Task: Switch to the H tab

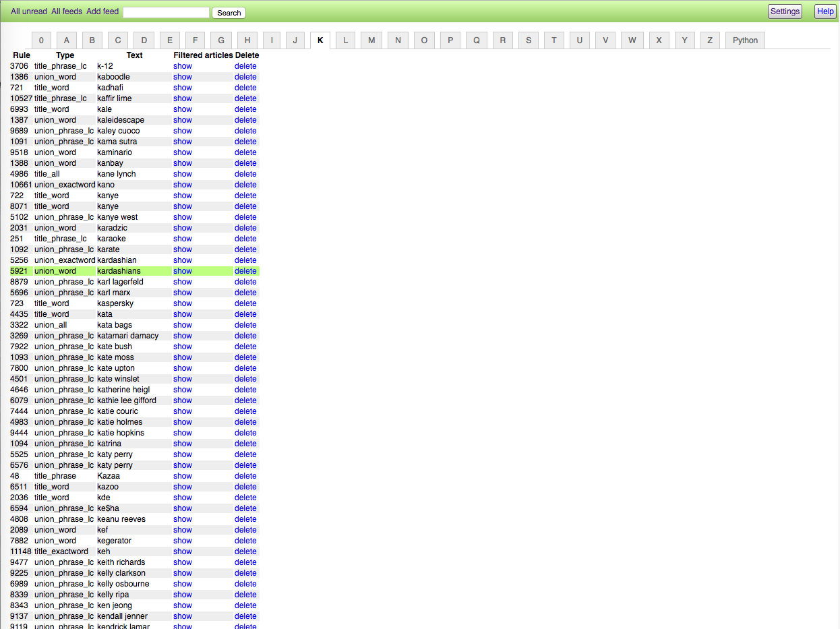Action: point(247,40)
